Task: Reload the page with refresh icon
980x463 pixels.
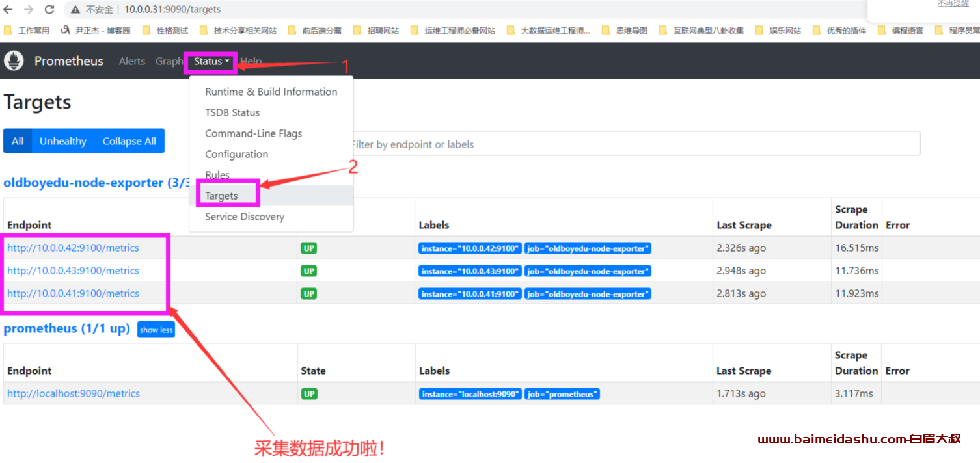Action: tap(49, 9)
